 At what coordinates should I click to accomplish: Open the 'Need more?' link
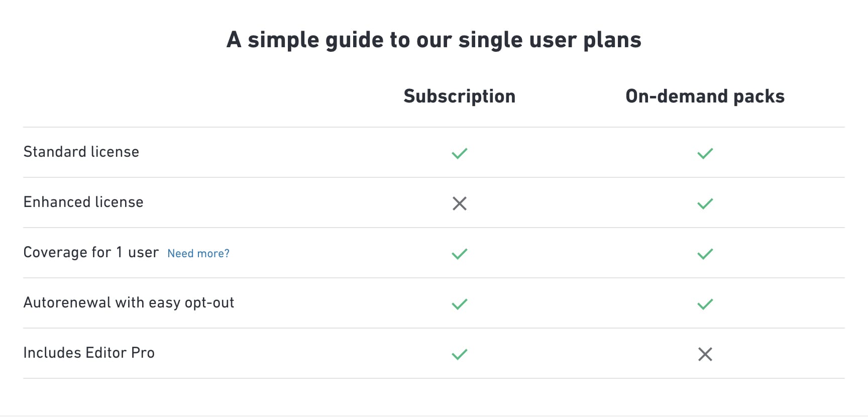click(198, 253)
